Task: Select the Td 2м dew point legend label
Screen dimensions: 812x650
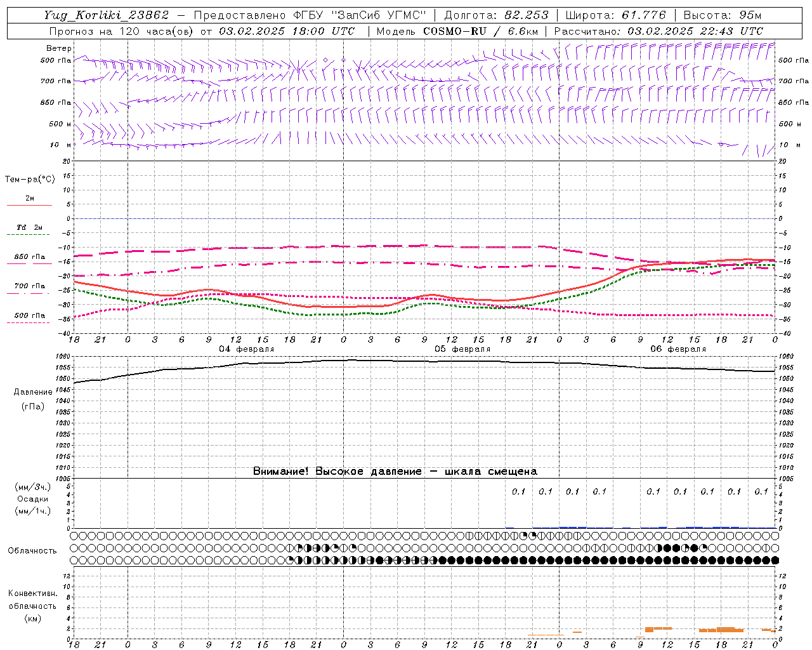Action: 30,227
